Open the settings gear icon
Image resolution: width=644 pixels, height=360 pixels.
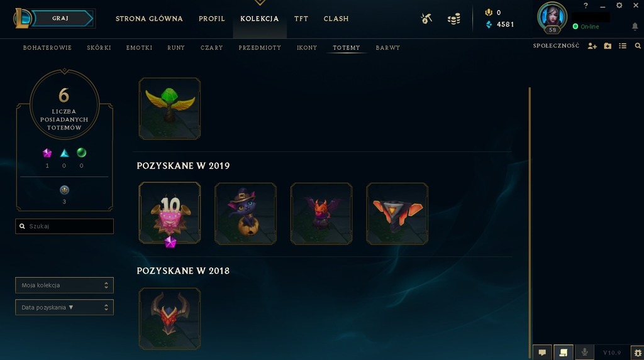(x=619, y=5)
